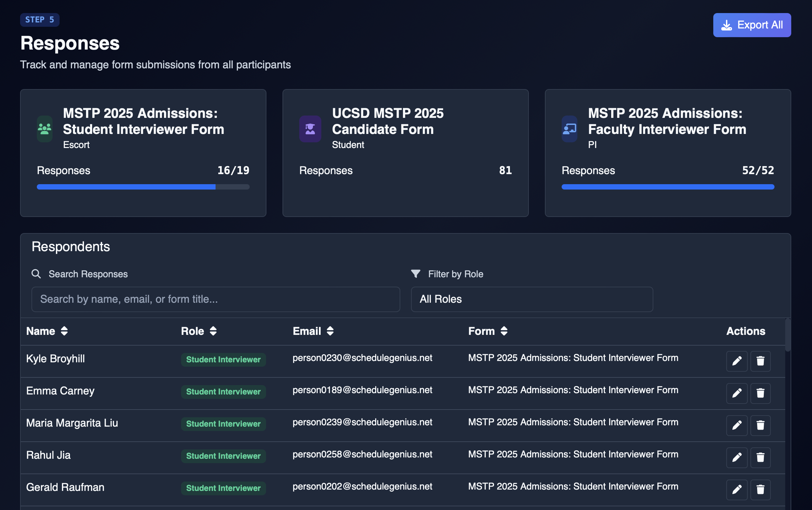The height and width of the screenshot is (510, 812).
Task: Click the STEP 5 badge
Action: click(40, 19)
